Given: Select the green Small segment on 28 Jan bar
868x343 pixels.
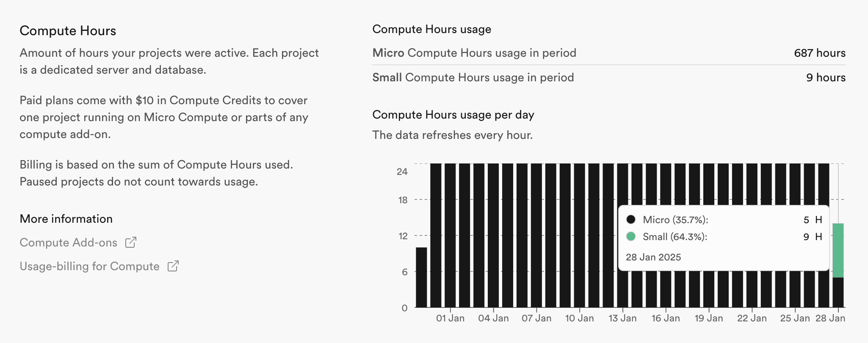Looking at the screenshot, I should [839, 250].
